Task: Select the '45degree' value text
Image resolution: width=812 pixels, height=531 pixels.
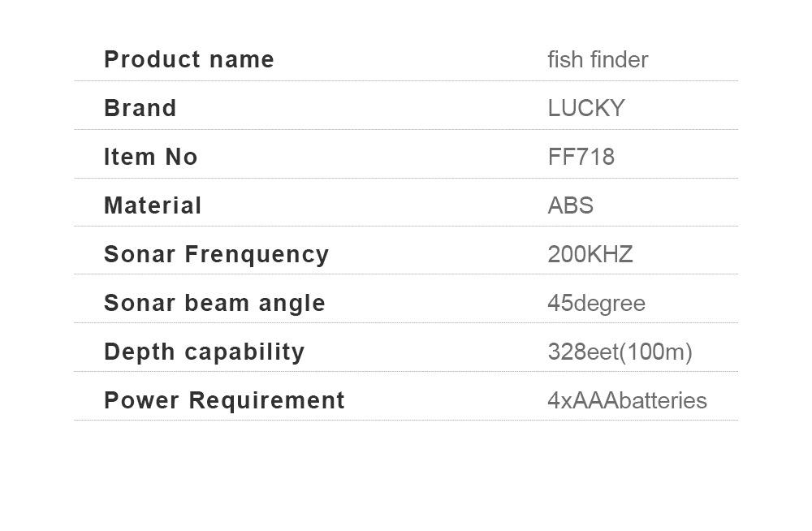Action: tap(597, 304)
